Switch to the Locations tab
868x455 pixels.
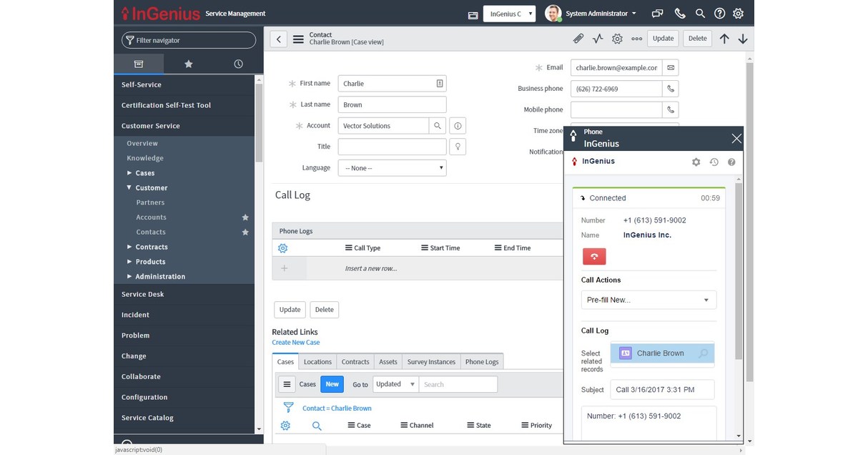point(317,361)
